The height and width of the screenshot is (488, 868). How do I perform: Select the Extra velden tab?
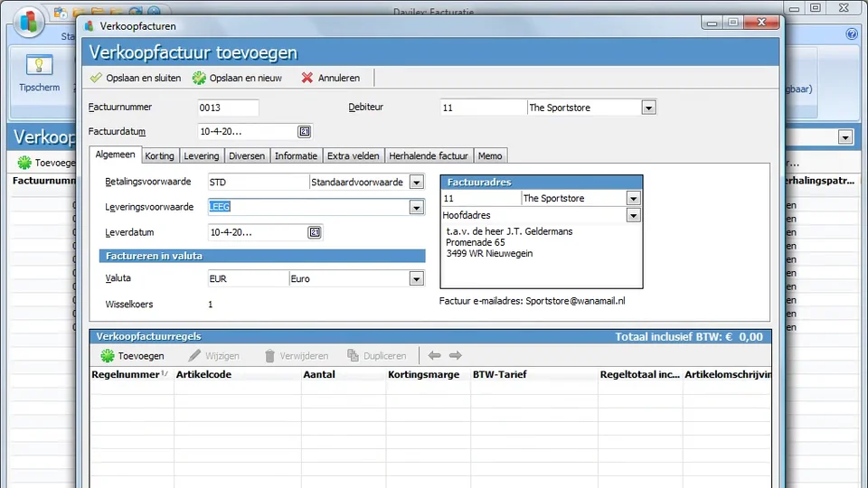pos(354,156)
